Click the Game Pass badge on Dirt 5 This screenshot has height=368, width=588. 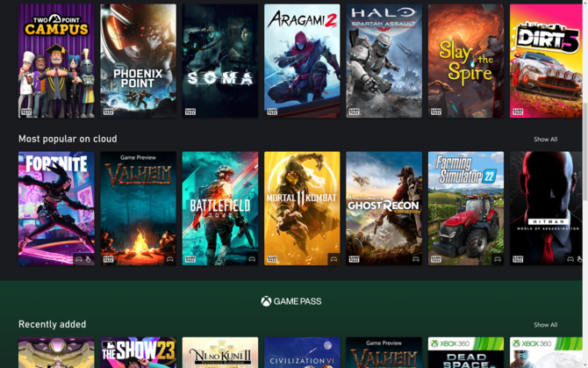(518, 112)
